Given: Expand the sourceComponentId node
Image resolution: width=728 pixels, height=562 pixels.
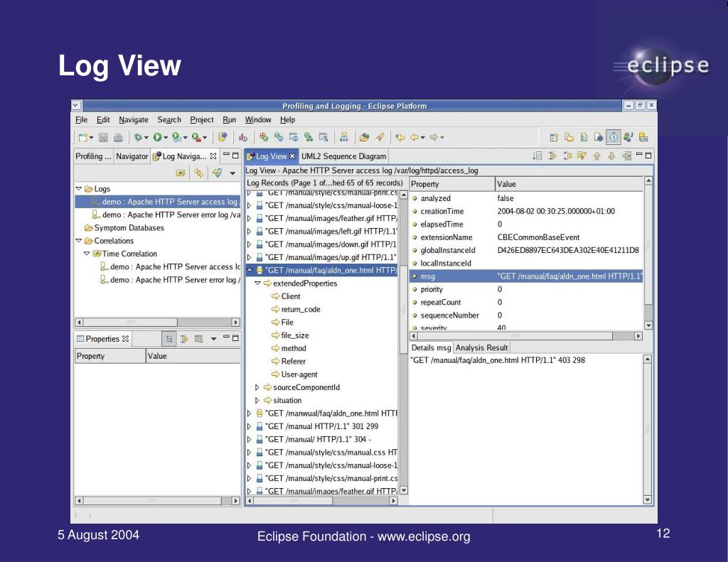Looking at the screenshot, I should pyautogui.click(x=257, y=387).
